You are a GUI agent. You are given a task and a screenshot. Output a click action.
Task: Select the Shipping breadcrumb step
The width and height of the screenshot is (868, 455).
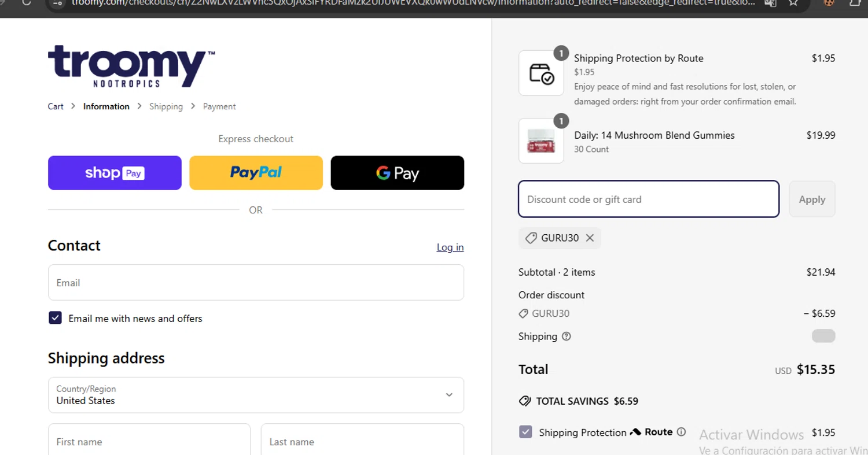[166, 106]
